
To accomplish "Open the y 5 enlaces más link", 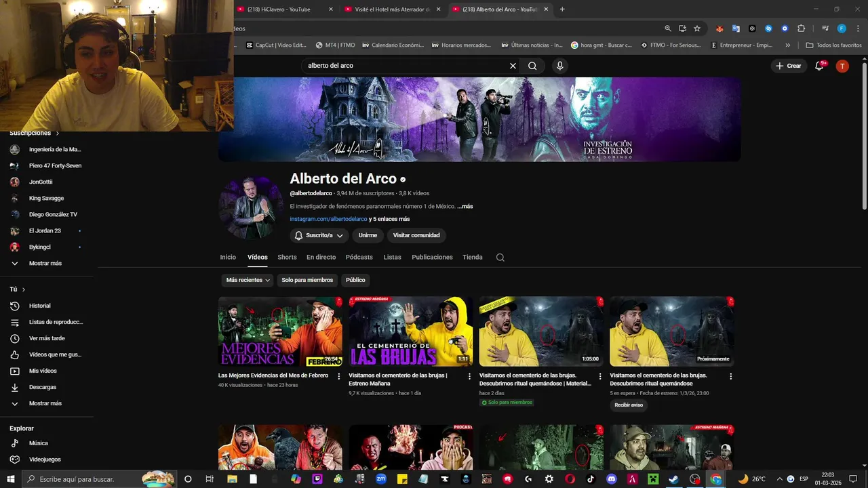I will click(389, 219).
